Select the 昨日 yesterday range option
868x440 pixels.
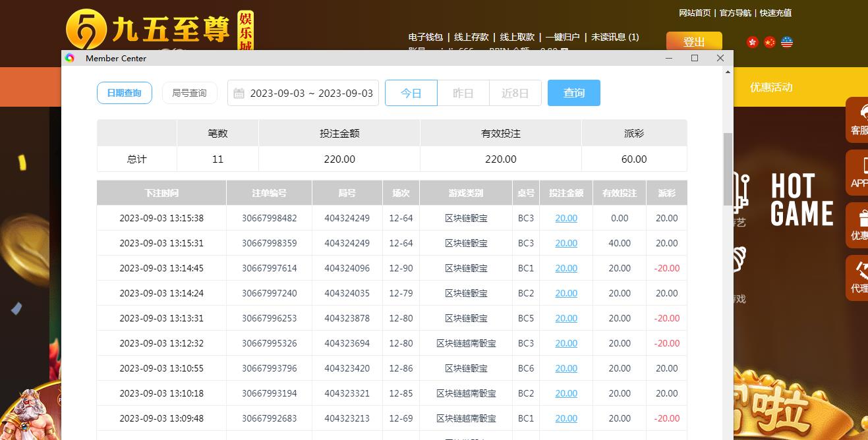463,93
